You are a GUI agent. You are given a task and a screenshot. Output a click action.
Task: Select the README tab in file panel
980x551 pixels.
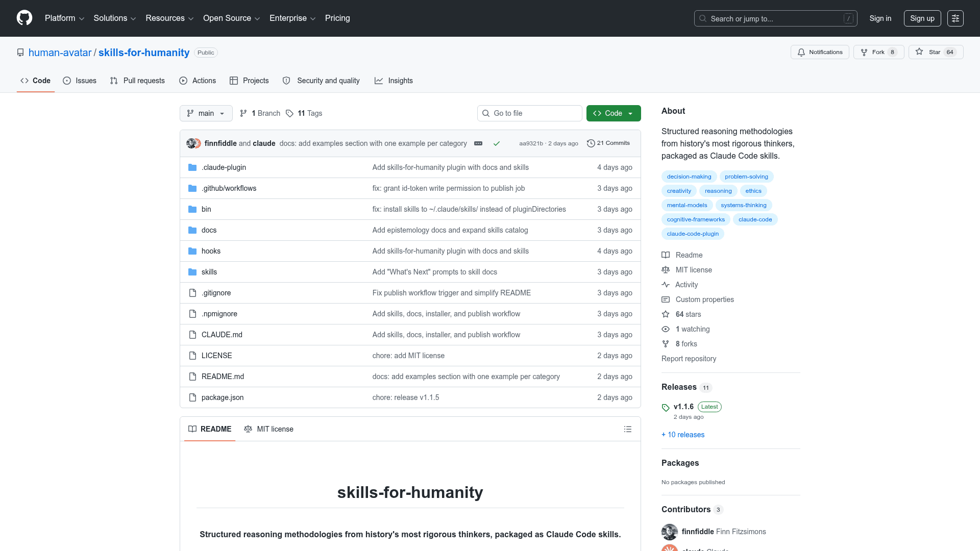click(x=210, y=429)
